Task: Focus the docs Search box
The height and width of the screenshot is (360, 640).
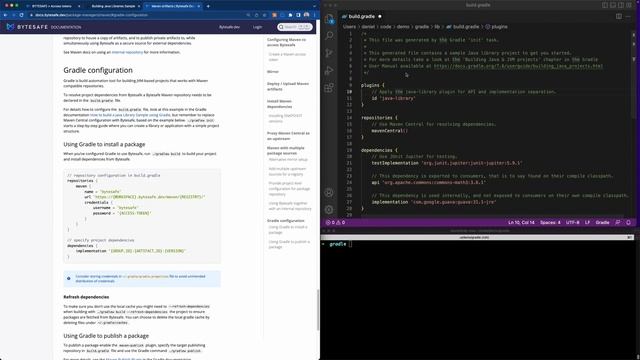Action: point(295,27)
